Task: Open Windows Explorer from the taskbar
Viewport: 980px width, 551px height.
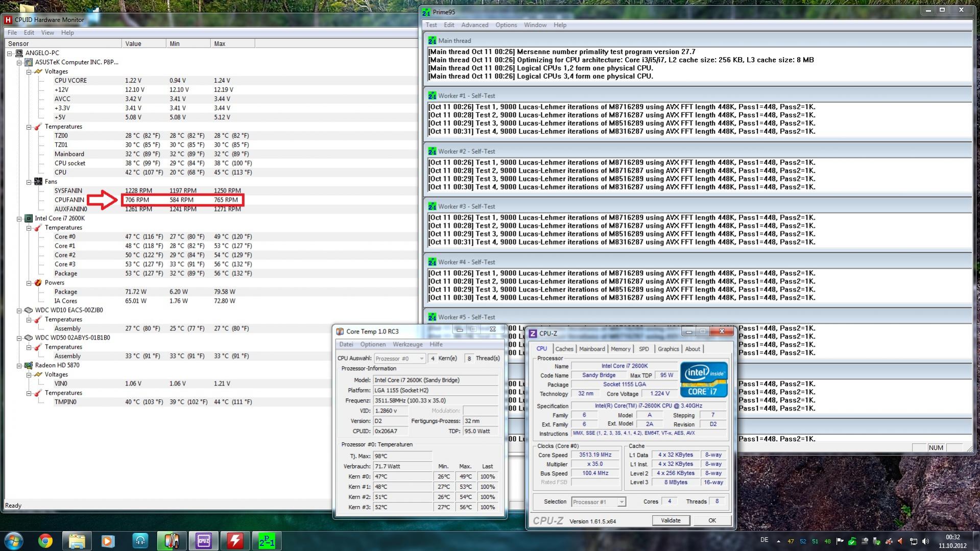Action: coord(77,540)
